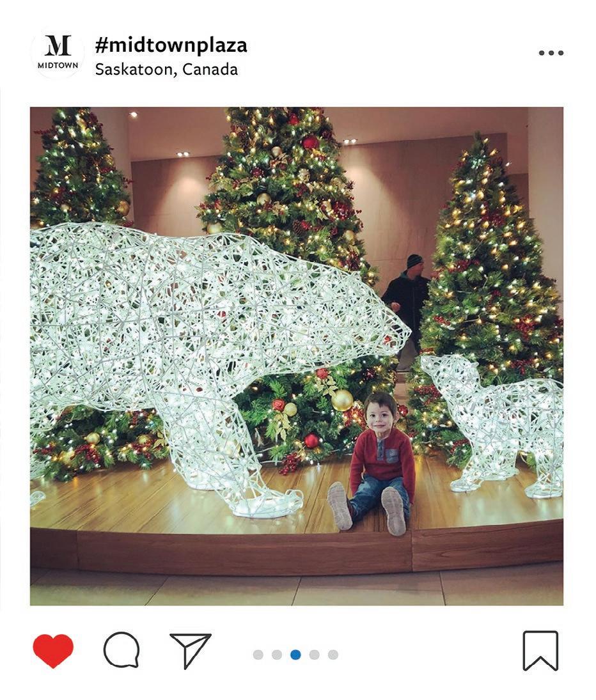Image resolution: width=596 pixels, height=700 pixels.
Task: Select the active blue carousel dot
Action: pos(295,655)
